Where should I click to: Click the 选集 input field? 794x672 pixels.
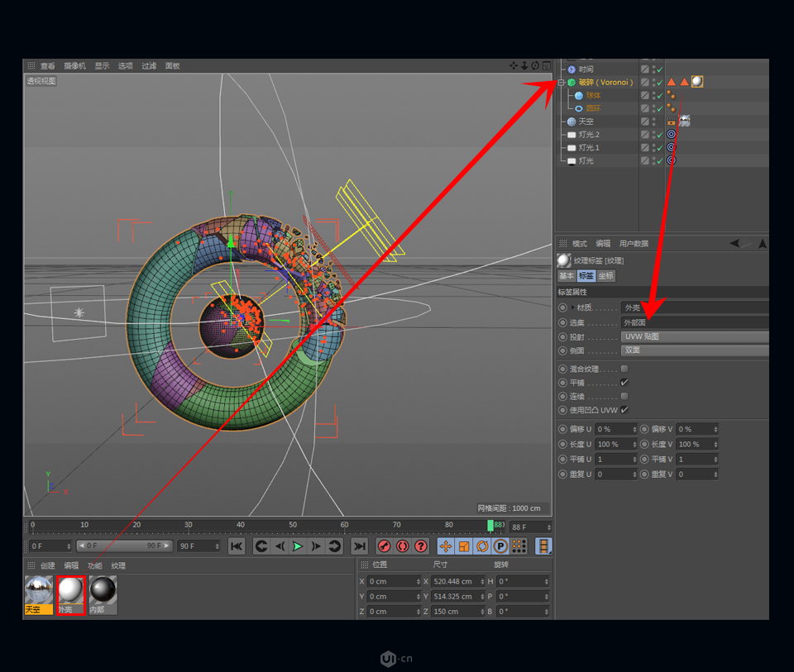point(695,322)
